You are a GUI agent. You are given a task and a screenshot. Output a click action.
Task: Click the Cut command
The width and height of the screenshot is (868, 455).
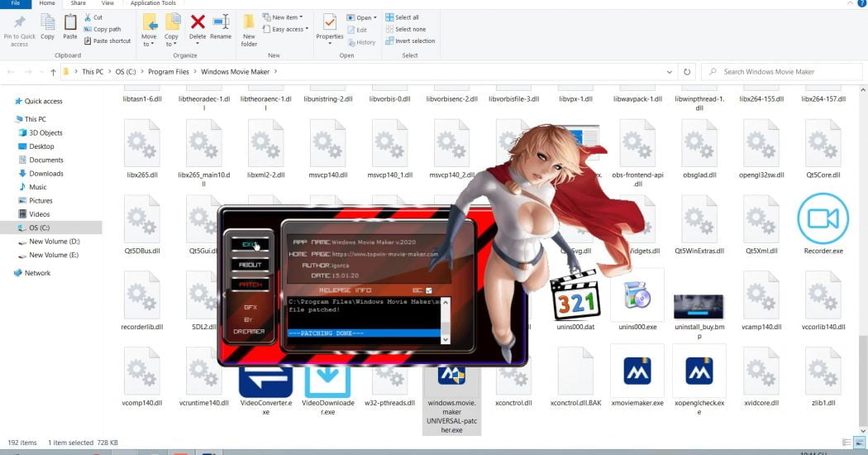click(93, 17)
